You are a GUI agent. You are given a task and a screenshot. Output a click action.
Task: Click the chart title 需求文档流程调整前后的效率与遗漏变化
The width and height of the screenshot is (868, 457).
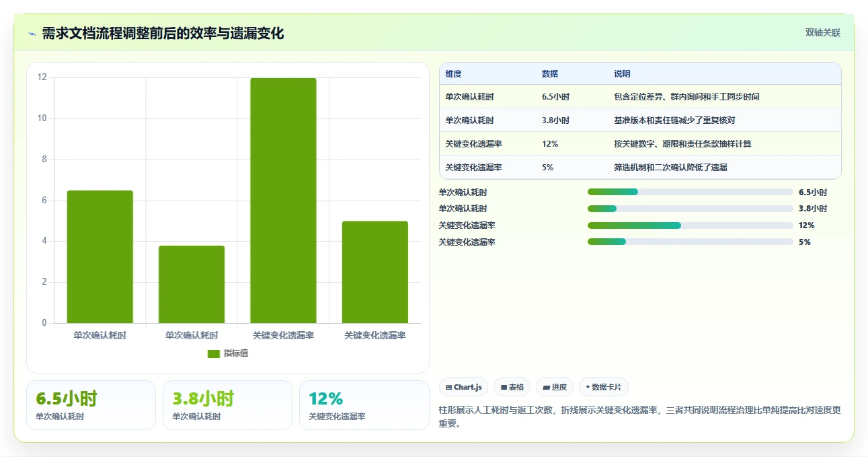(x=163, y=34)
